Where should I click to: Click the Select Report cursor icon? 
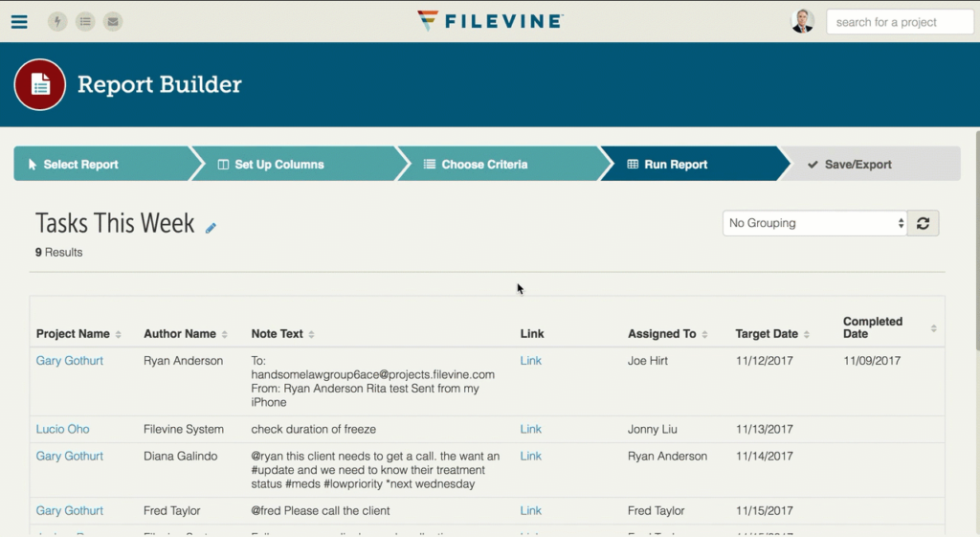pos(33,165)
